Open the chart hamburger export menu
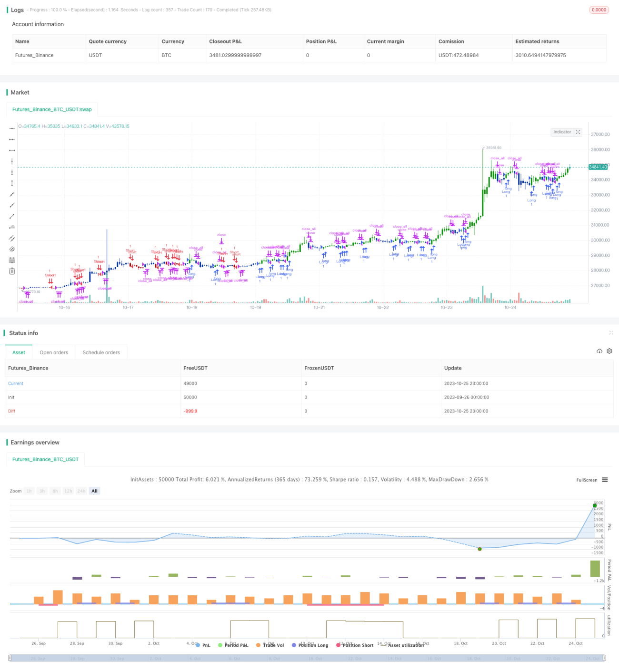 click(x=605, y=480)
